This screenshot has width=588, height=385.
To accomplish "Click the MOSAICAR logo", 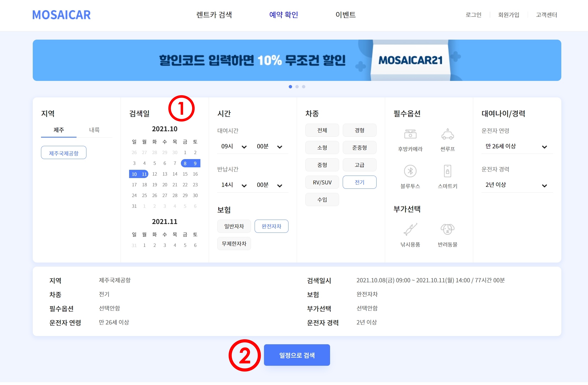I will coord(61,15).
